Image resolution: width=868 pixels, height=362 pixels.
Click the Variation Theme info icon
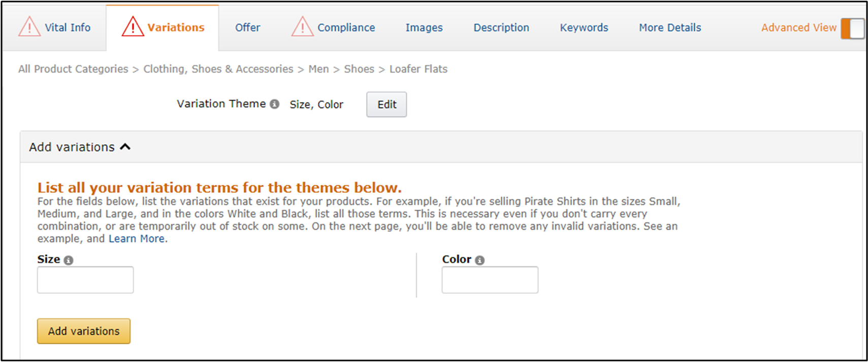tap(275, 104)
